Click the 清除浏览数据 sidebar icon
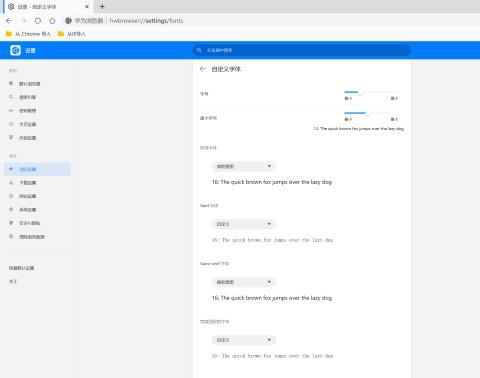The width and height of the screenshot is (480, 378). tap(11, 236)
